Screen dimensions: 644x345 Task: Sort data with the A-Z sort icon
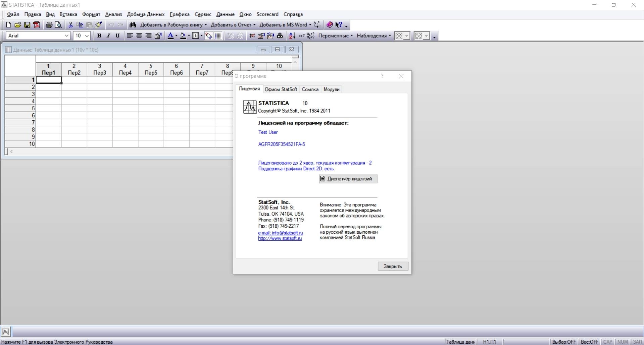pyautogui.click(x=292, y=36)
